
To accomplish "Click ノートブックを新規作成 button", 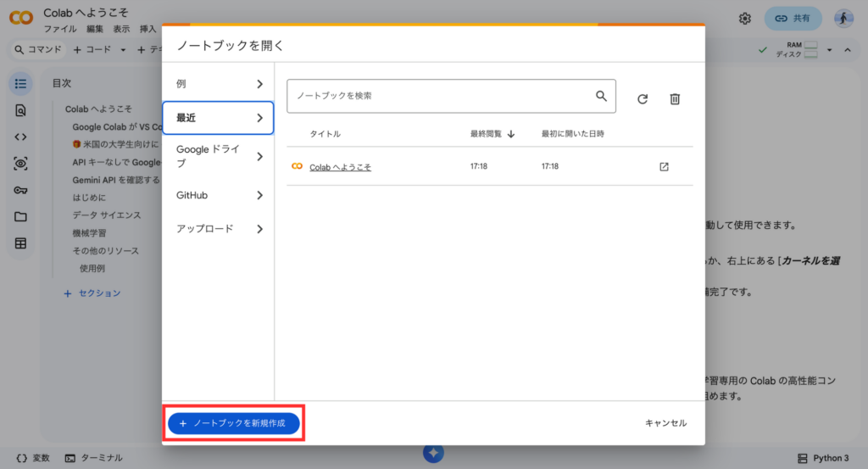I will point(234,423).
